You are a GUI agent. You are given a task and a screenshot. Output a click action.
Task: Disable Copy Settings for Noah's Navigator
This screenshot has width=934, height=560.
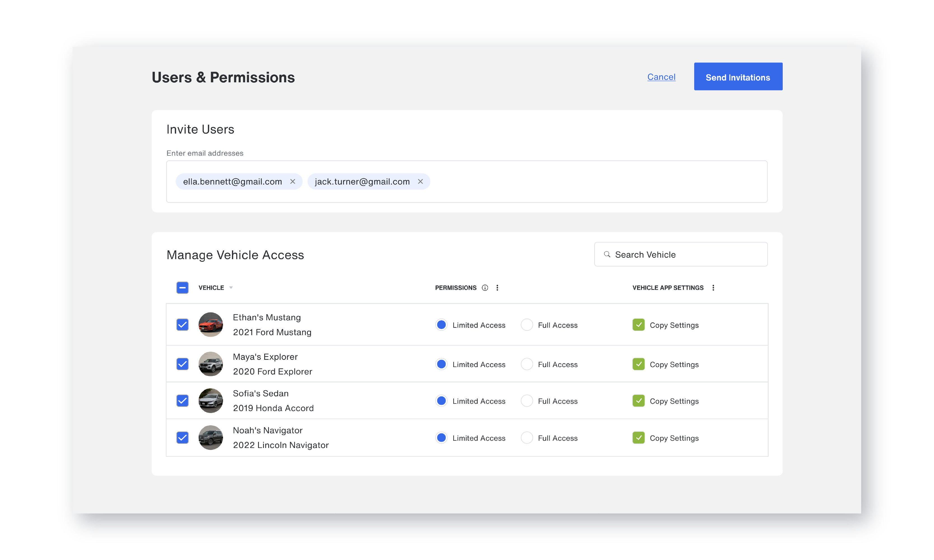(x=638, y=438)
